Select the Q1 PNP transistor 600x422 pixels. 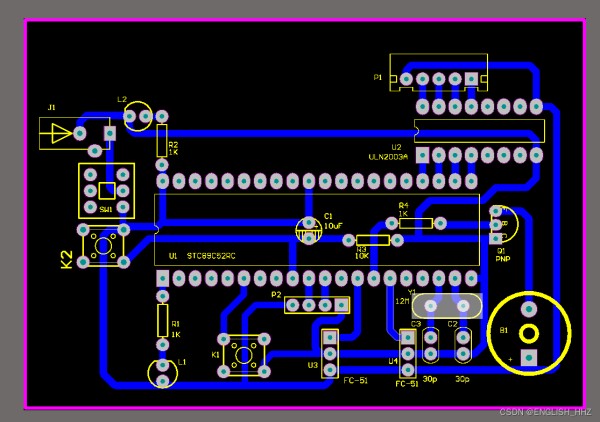(501, 224)
